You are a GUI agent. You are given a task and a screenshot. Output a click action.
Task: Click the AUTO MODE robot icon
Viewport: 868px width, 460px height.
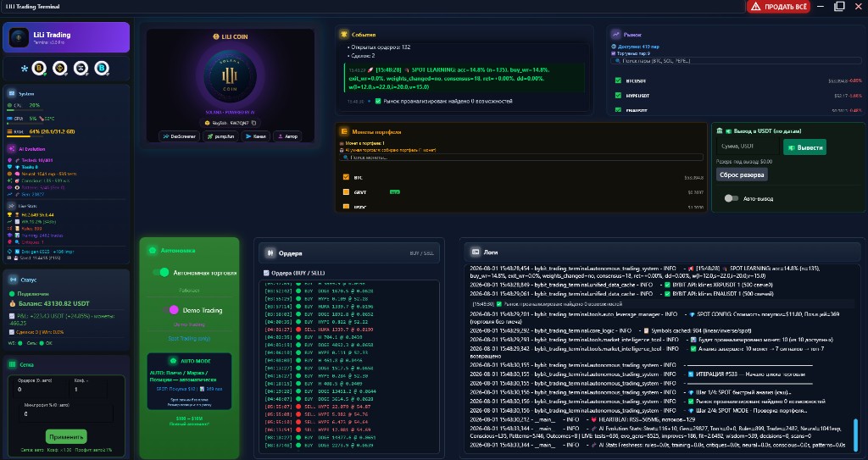click(x=173, y=361)
